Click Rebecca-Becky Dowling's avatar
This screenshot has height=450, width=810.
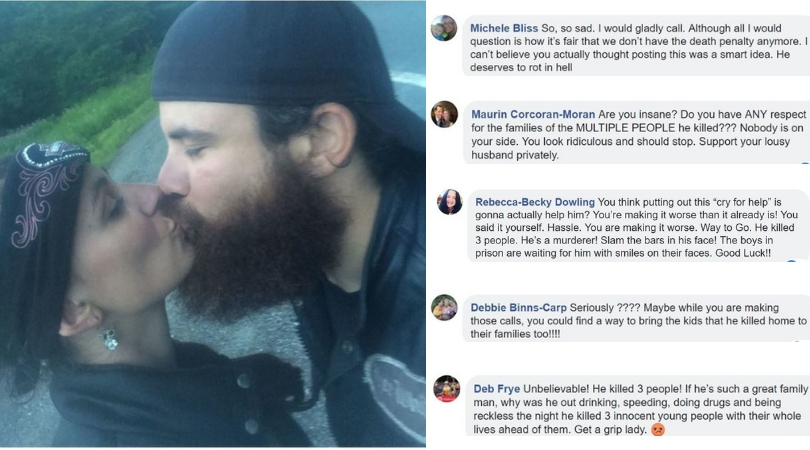pos(450,202)
